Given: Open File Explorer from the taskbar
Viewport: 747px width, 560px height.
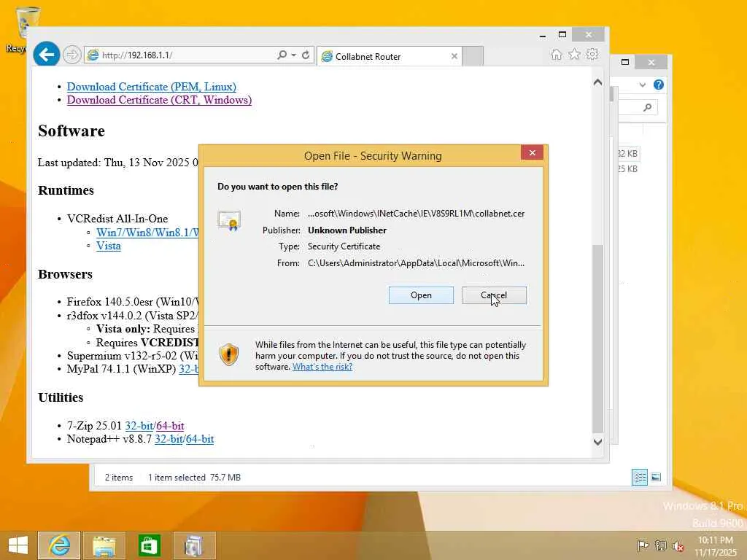Looking at the screenshot, I should tap(104, 545).
